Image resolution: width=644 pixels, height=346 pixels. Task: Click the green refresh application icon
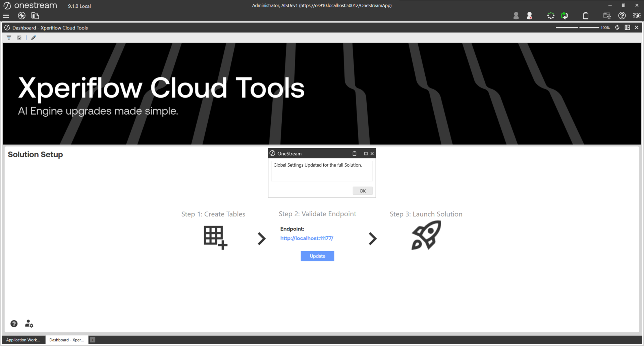pos(565,16)
